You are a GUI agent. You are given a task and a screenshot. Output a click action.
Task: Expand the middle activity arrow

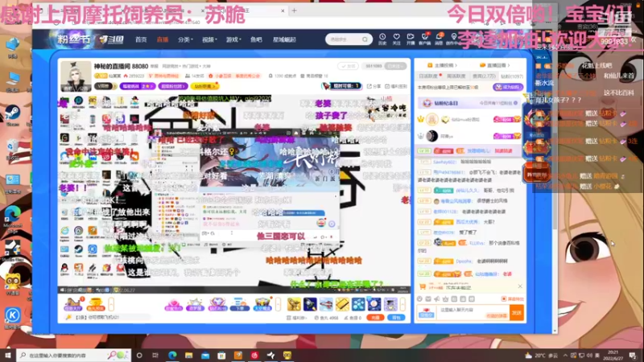tap(278, 304)
